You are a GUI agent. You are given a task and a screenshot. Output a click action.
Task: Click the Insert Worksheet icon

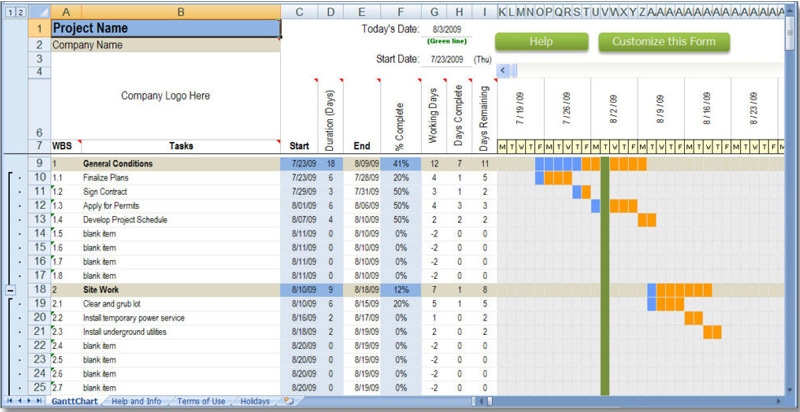288,401
